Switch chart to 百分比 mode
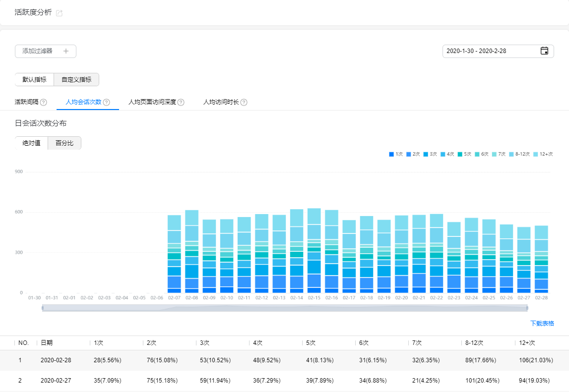Viewport: 569px width, 392px height. (64, 143)
